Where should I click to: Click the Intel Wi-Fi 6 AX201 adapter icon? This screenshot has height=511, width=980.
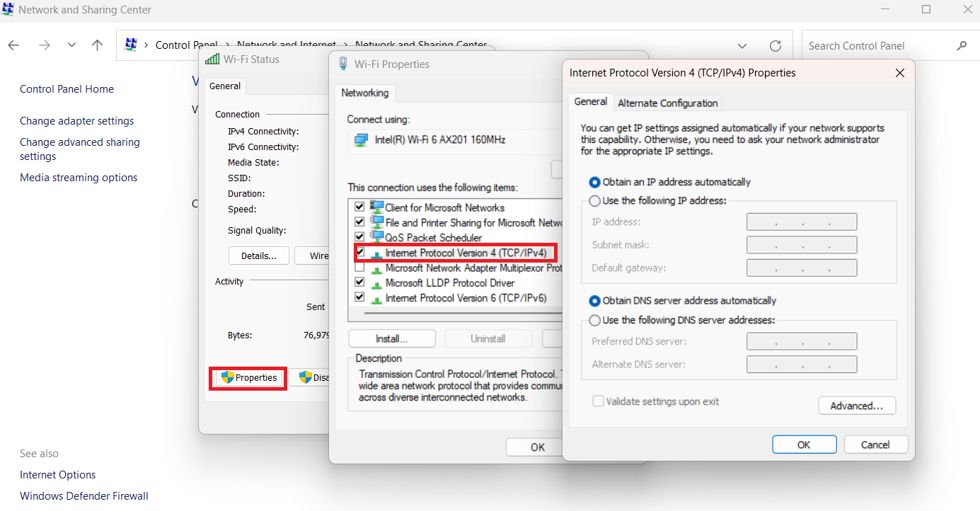point(361,140)
